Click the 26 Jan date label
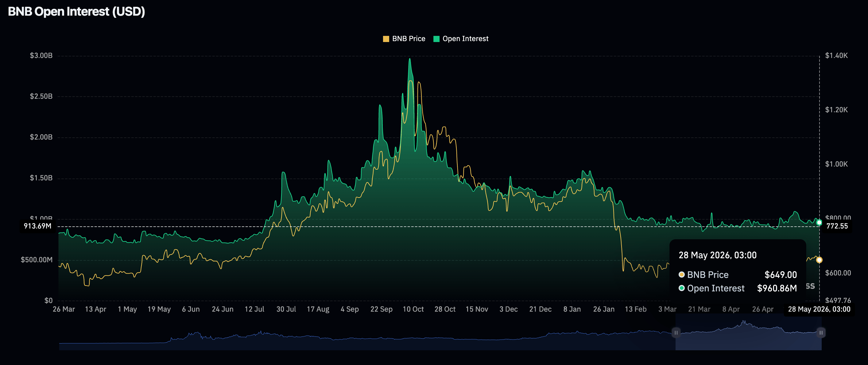The image size is (868, 365). tap(604, 309)
